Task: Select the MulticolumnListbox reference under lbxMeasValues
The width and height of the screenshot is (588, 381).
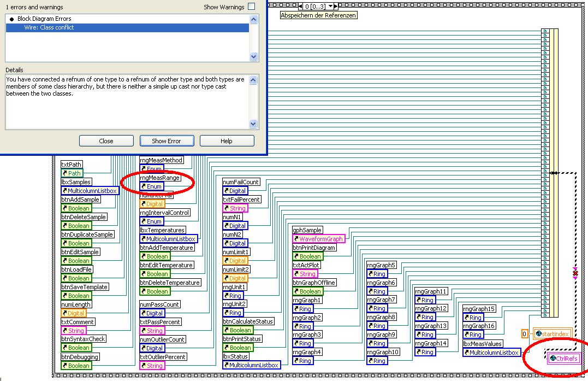Action: [491, 353]
